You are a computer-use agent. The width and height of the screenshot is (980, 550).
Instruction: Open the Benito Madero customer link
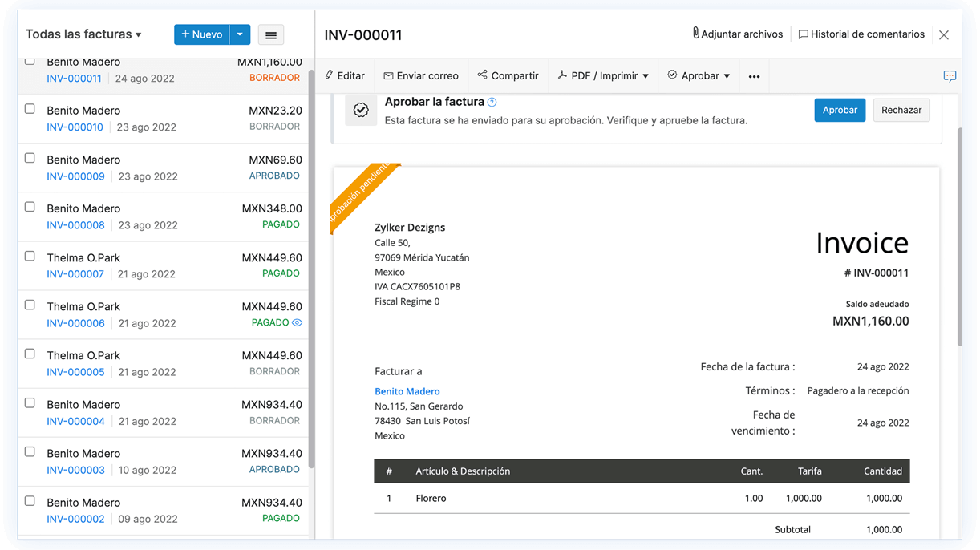pyautogui.click(x=407, y=391)
